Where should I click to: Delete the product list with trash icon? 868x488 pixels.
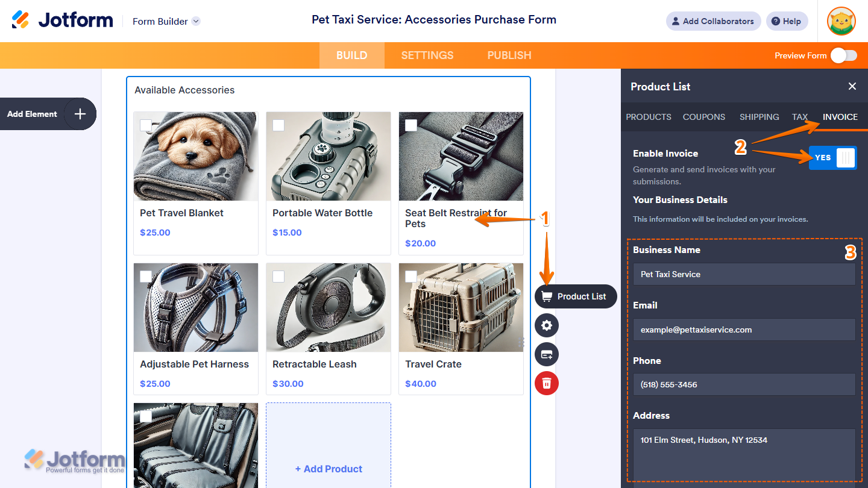(x=547, y=383)
